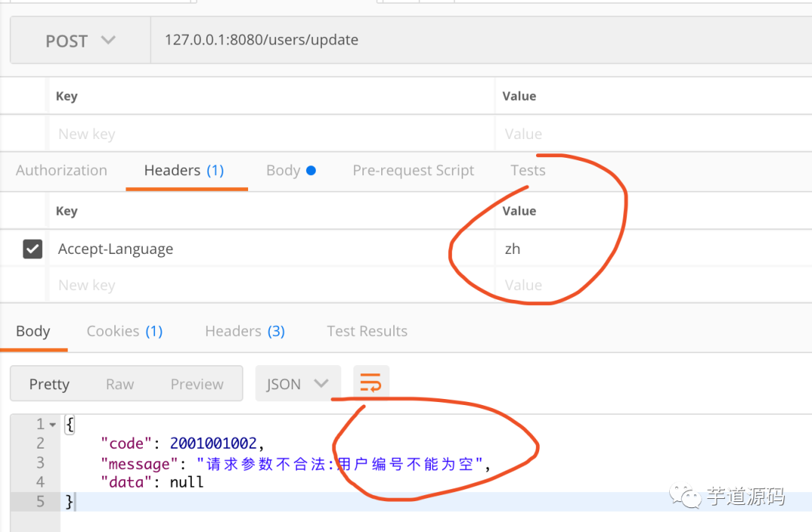Select the response Body tab

33,331
